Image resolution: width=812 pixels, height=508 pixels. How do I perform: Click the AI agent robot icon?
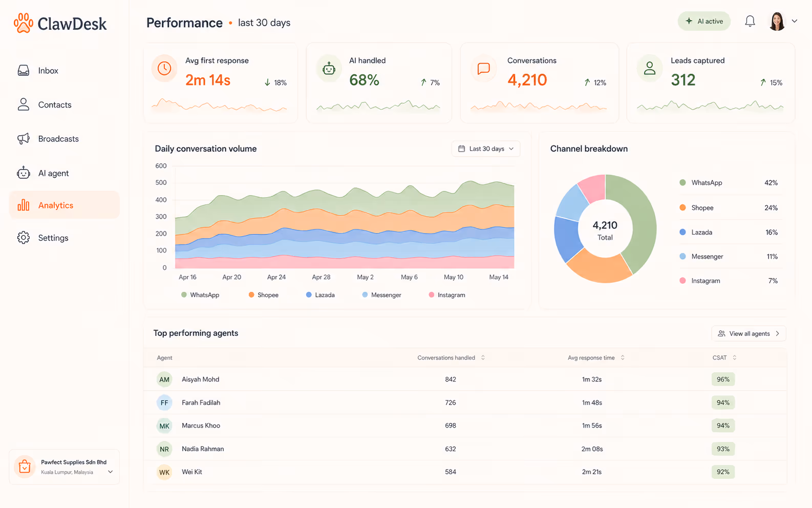click(x=24, y=173)
